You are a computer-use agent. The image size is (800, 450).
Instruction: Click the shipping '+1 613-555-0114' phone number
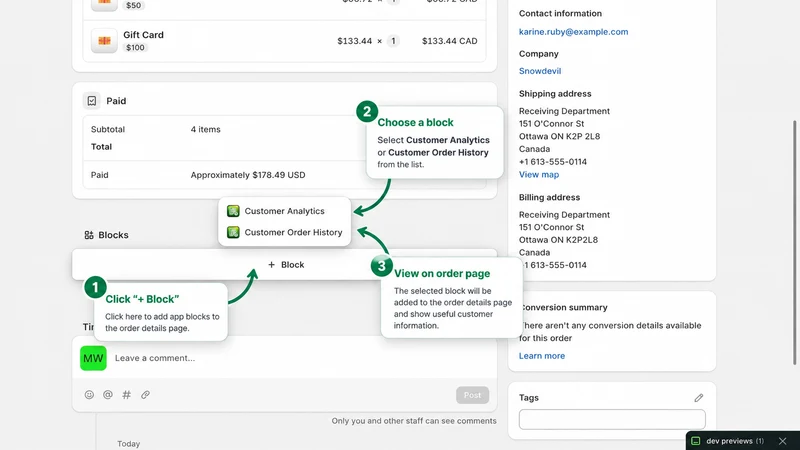pyautogui.click(x=553, y=162)
